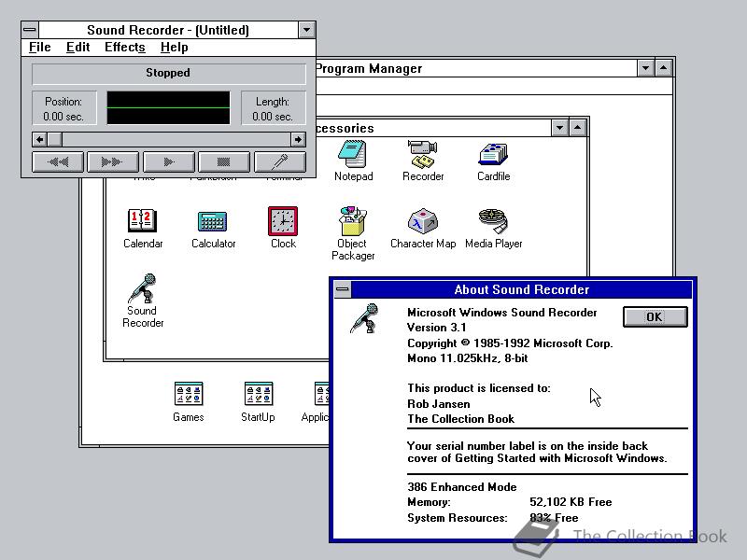Click the position scrollbar left arrow
747x560 pixels.
[39, 139]
